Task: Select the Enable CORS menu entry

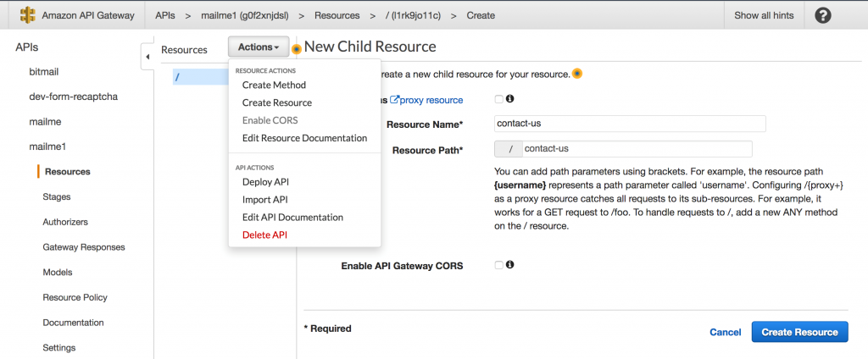Action: pos(270,120)
